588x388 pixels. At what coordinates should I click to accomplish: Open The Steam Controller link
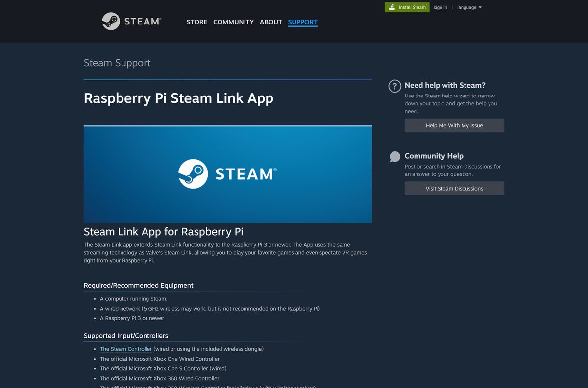click(x=126, y=349)
